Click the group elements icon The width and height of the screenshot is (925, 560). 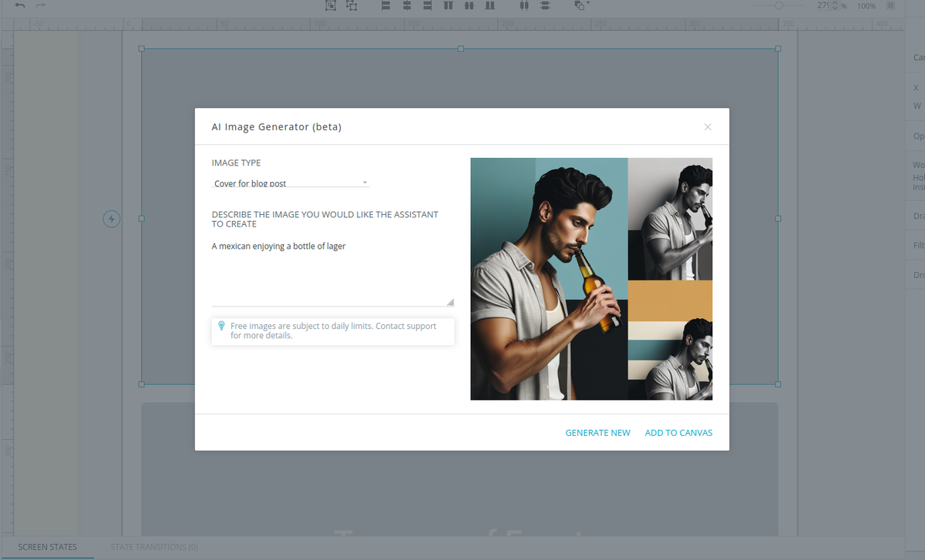click(331, 5)
